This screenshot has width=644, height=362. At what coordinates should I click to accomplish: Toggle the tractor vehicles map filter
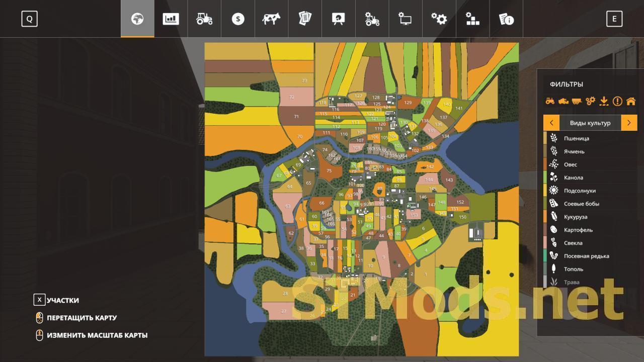(550, 101)
